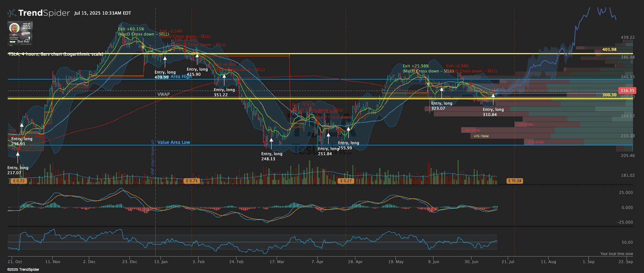
Task: Click the Entry, long 351.22 label
Action: coord(224,92)
